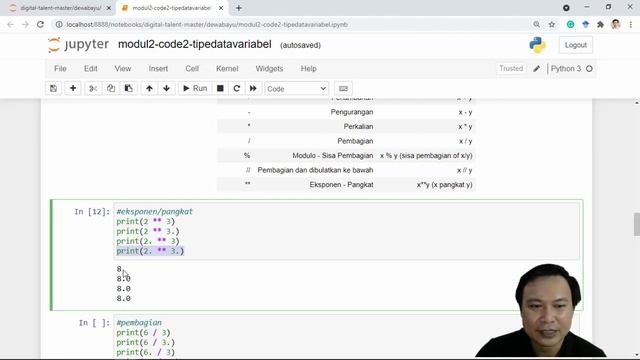Click the Eksponen - Pangkat table cell
The height and width of the screenshot is (360, 640).
341,184
